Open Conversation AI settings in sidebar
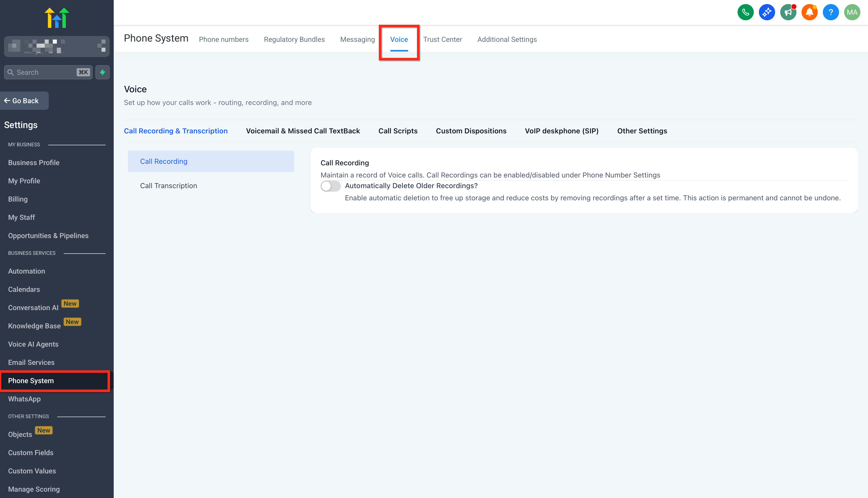The image size is (868, 498). (33, 308)
